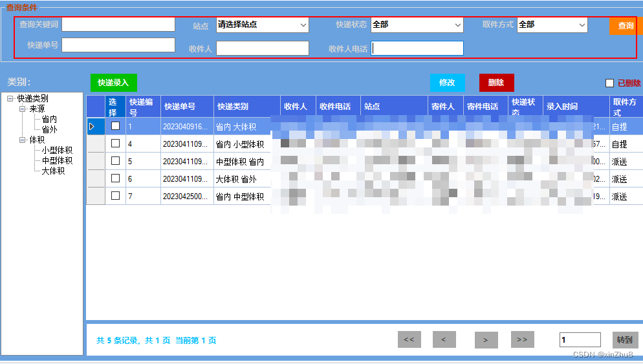Screen dimensions: 643x364
Task: Click the 收件电话 column header
Action: point(338,107)
